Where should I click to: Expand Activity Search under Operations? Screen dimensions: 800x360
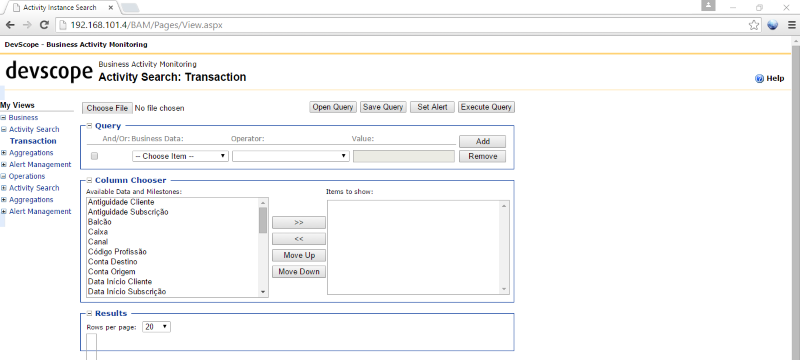coord(4,188)
